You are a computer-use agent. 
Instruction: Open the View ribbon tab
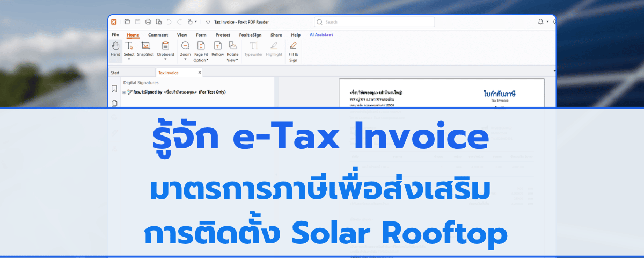tap(182, 34)
